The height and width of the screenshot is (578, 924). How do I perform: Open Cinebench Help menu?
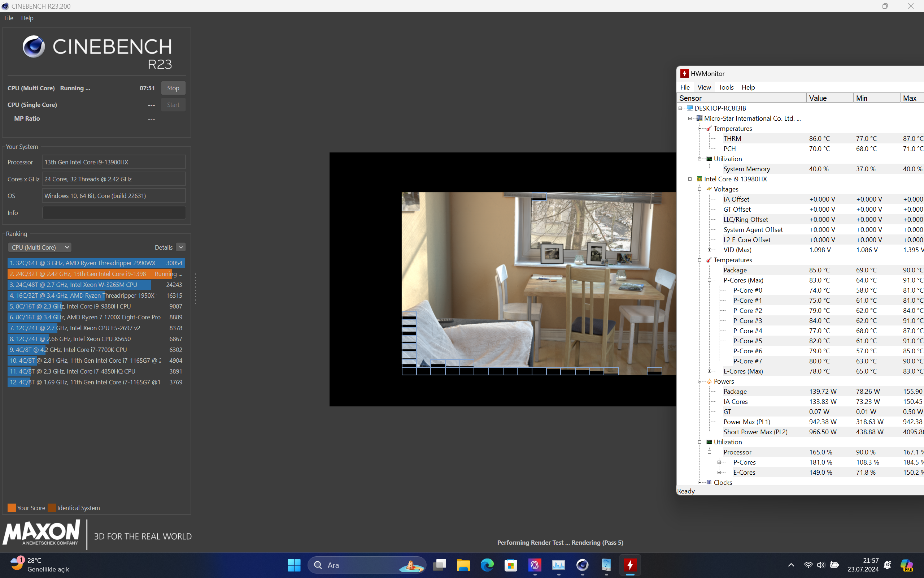point(27,18)
